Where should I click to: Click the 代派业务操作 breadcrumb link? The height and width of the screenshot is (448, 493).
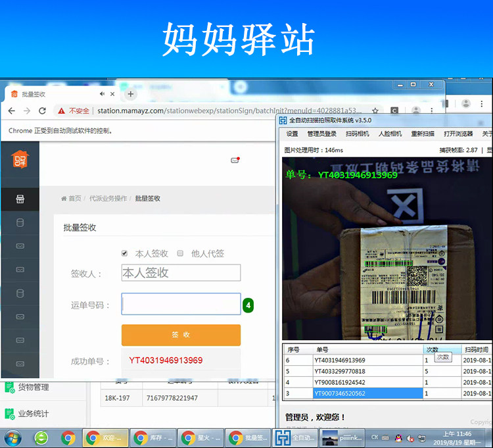tap(108, 199)
